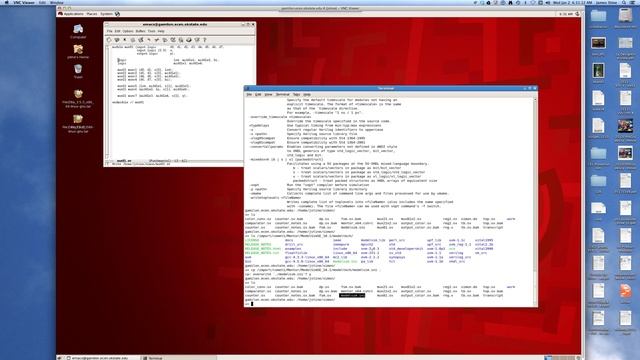This screenshot has height=360, width=640.
Task: Open Emacs File menu
Action: point(109,31)
